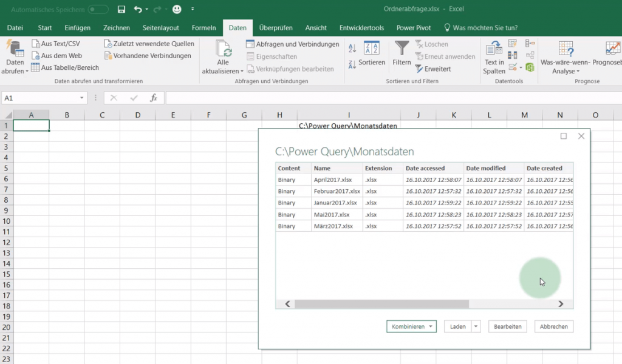Click the consolidate icon in Datentools
622x364 pixels.
pyautogui.click(x=530, y=43)
